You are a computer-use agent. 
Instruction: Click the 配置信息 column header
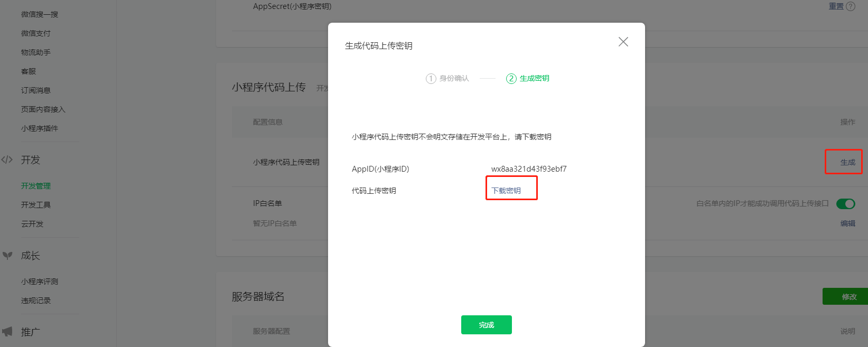point(268,122)
